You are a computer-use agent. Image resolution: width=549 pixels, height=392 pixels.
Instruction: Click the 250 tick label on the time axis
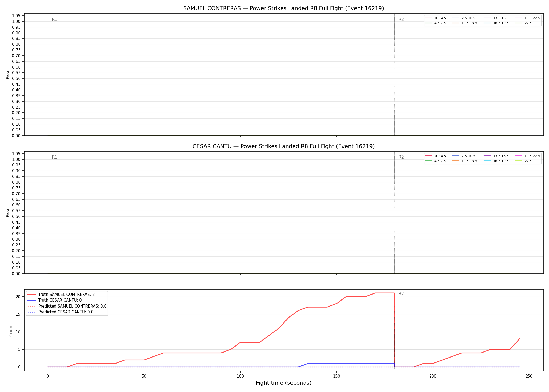tap(529, 376)
